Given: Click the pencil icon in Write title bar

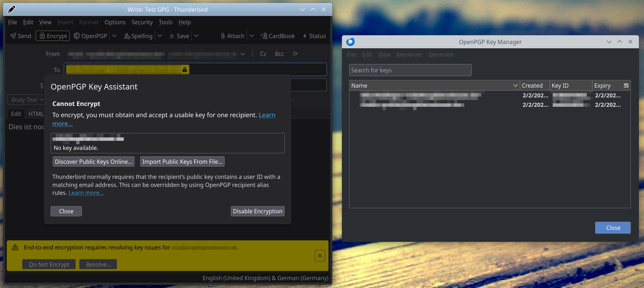Looking at the screenshot, I should coord(11,9).
